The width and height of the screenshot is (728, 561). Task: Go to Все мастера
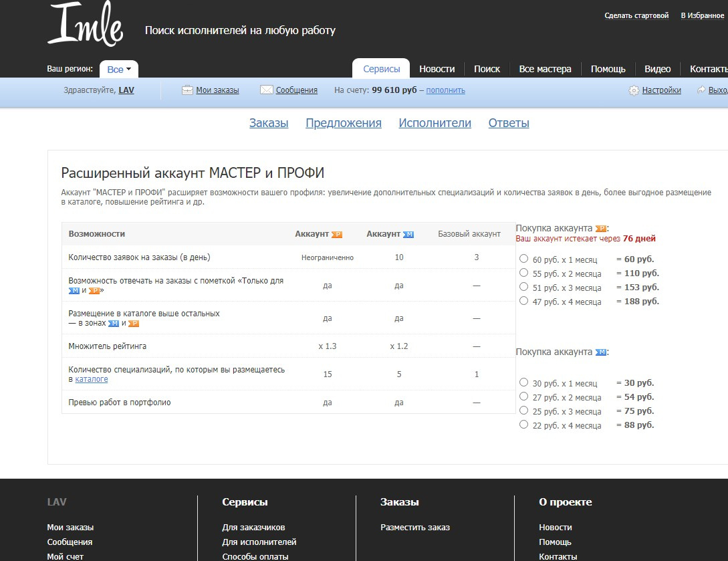point(545,69)
